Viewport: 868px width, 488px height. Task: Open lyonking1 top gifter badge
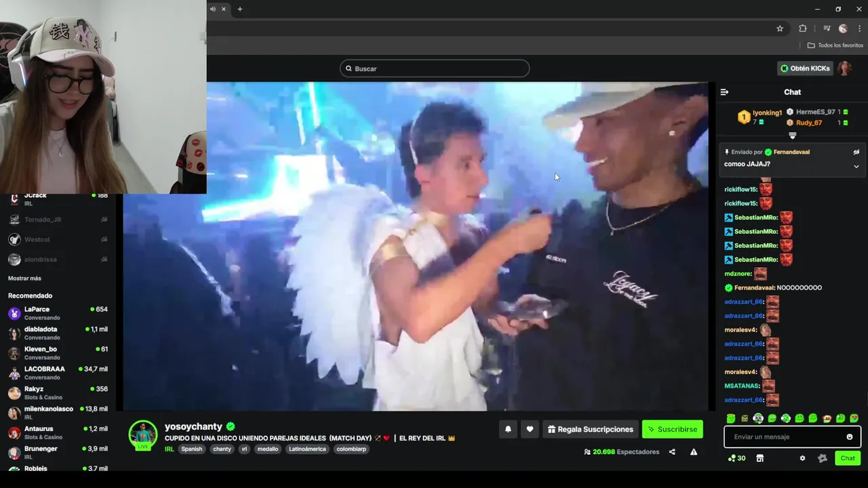click(744, 117)
